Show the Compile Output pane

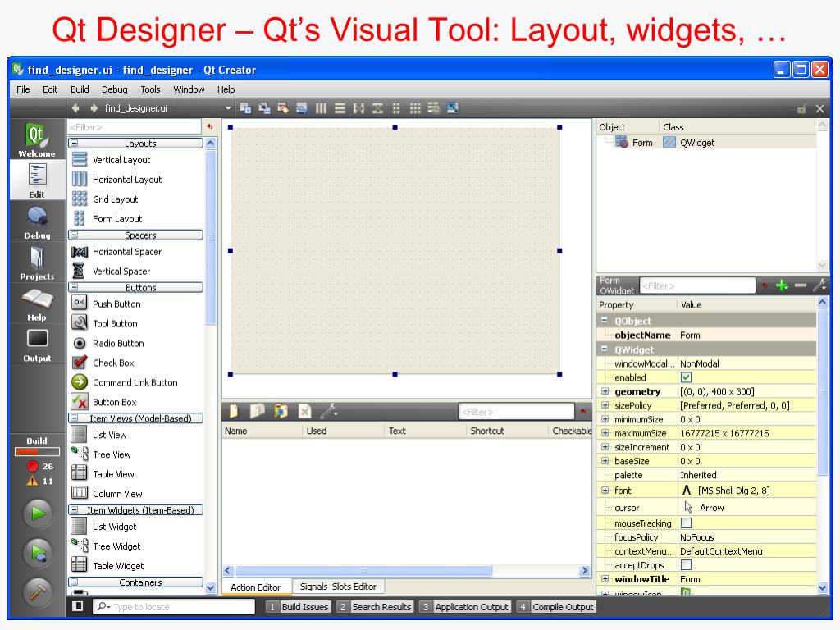pyautogui.click(x=556, y=607)
